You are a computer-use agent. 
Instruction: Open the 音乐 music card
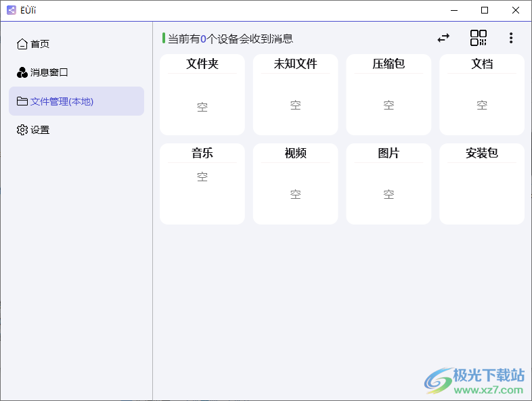(x=202, y=184)
